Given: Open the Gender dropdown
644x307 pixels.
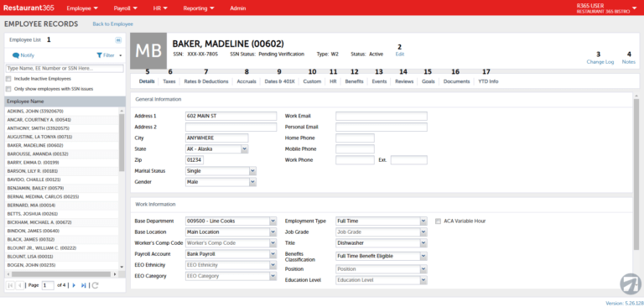Looking at the screenshot, I should point(252,182).
